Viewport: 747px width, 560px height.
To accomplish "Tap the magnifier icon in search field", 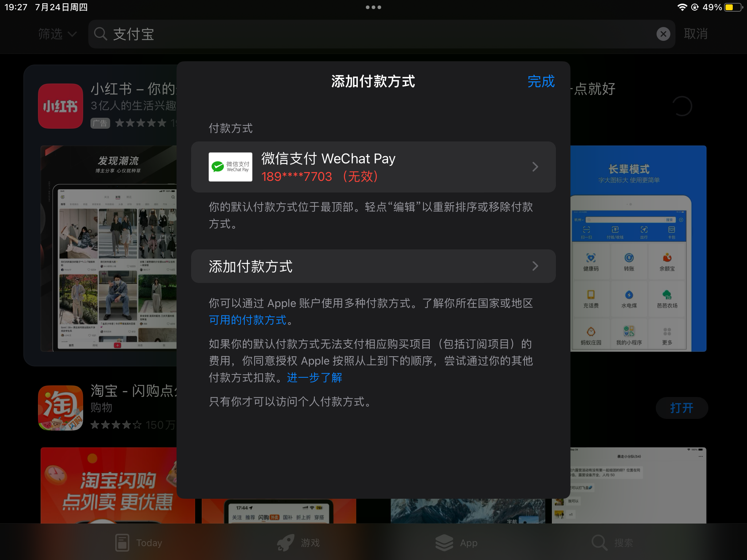I will pos(100,34).
